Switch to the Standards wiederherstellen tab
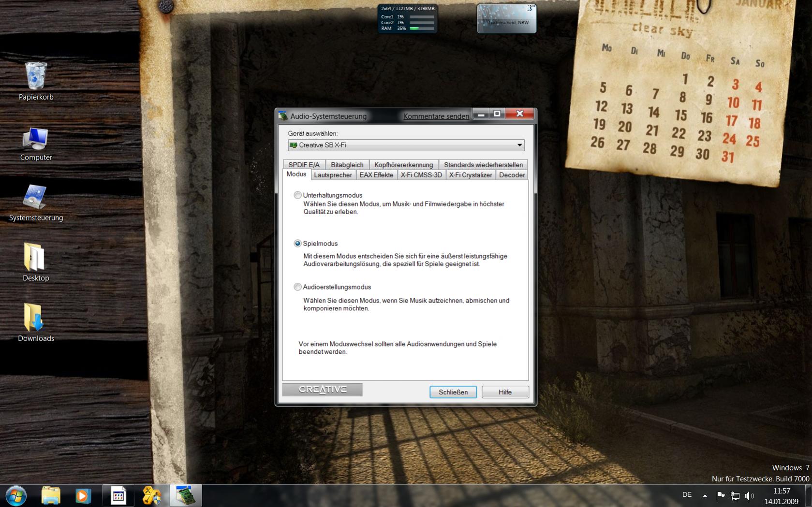The width and height of the screenshot is (812, 507). (x=483, y=165)
